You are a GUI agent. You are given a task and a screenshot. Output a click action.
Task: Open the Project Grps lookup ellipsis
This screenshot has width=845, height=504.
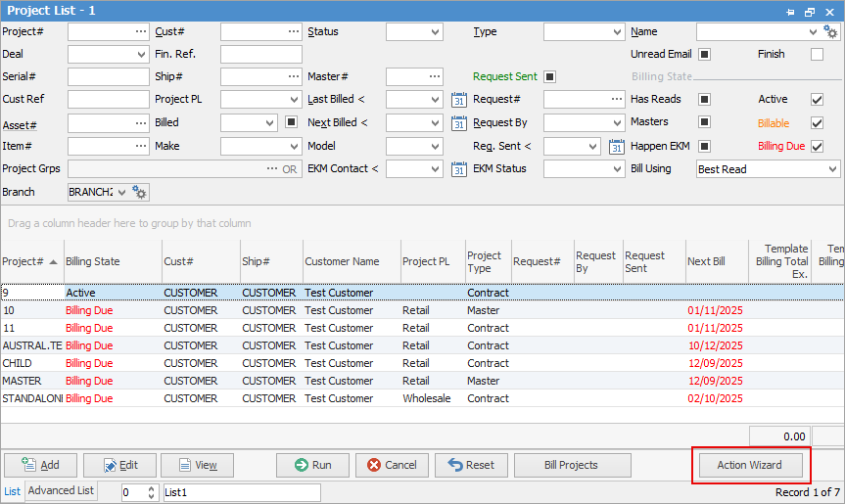(272, 168)
